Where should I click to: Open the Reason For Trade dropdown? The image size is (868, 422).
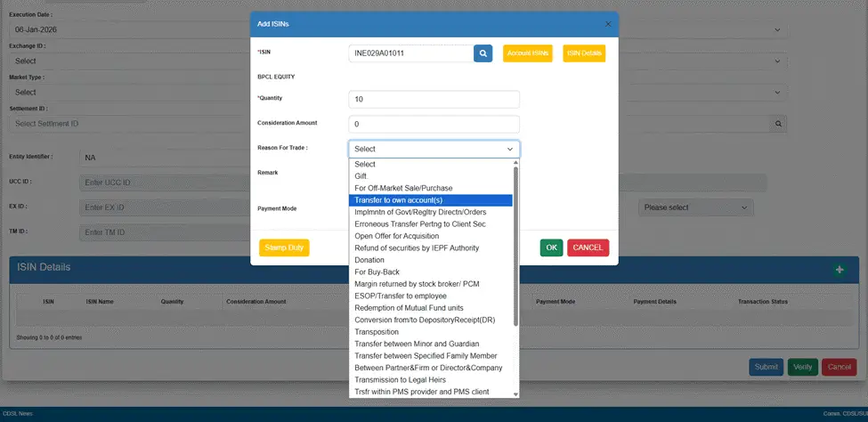coord(434,150)
